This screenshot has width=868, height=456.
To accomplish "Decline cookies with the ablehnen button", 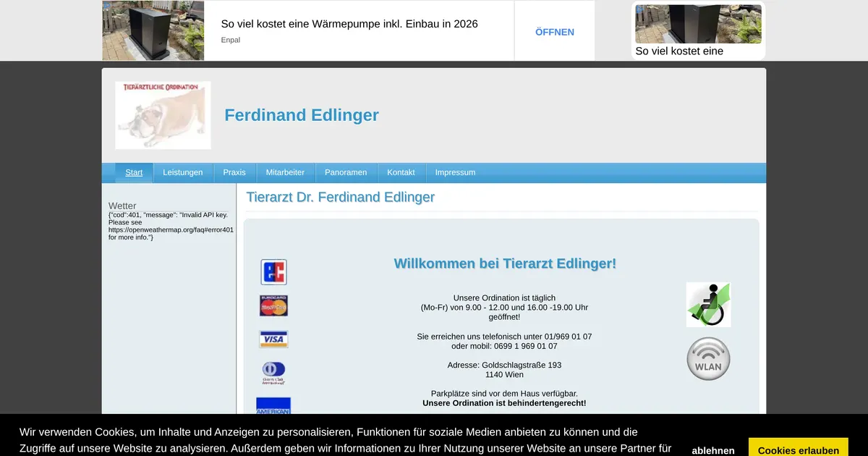I will point(712,449).
